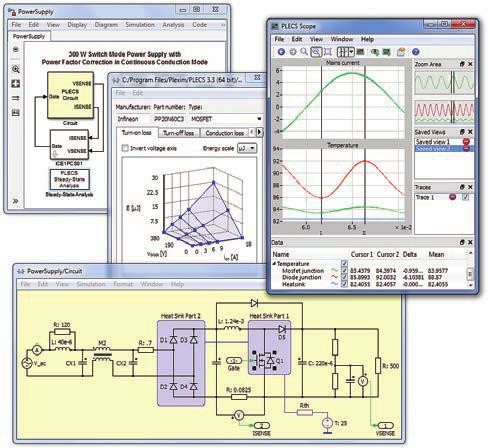Click the zoom-to-fit icon in Scope toolbar
Viewport: 488px width, 448px height.
(x=328, y=52)
